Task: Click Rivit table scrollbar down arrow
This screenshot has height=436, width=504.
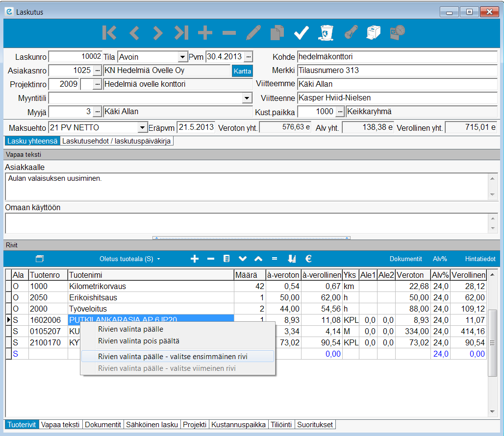Action: point(492,412)
